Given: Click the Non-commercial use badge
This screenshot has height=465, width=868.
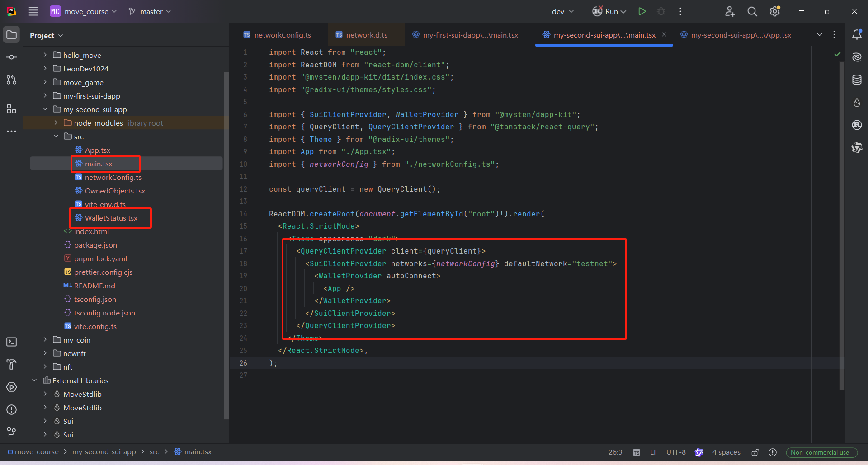Looking at the screenshot, I should coord(821,452).
